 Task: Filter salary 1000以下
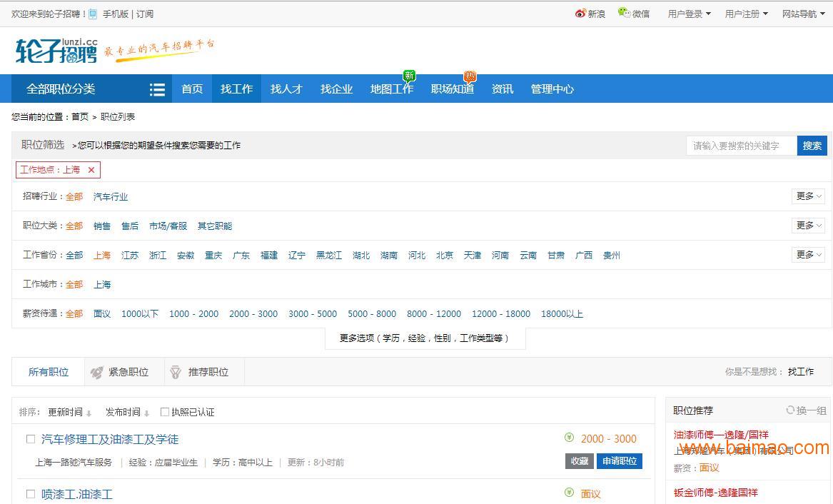click(140, 314)
